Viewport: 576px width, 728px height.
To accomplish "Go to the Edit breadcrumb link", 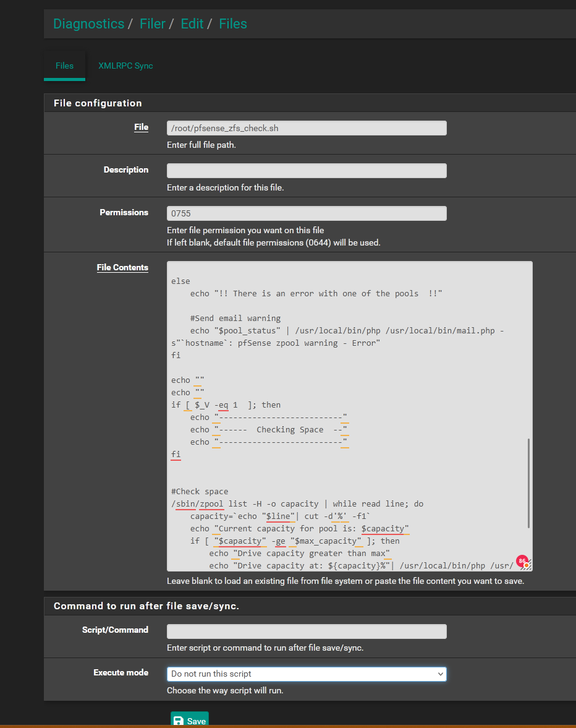I will (x=192, y=24).
